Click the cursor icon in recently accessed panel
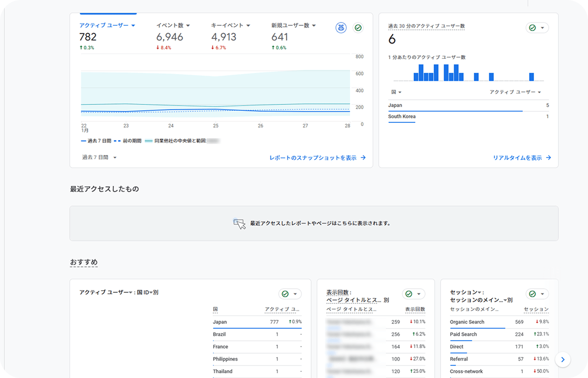This screenshot has width=588, height=378. [x=239, y=224]
